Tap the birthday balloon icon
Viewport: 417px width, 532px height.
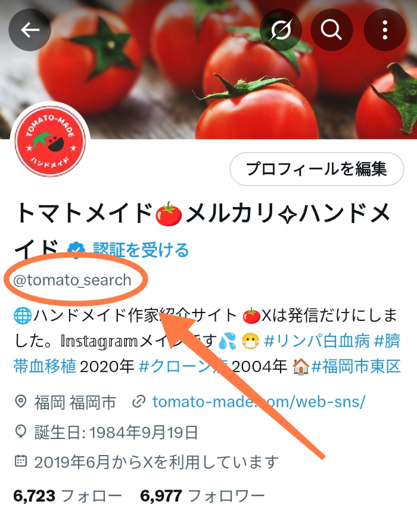pyautogui.click(x=21, y=432)
